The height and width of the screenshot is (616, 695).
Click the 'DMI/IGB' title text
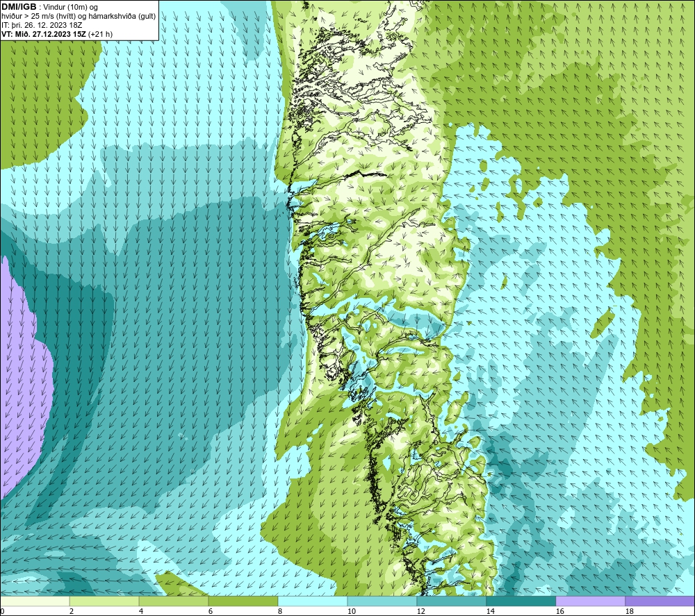(19, 7)
